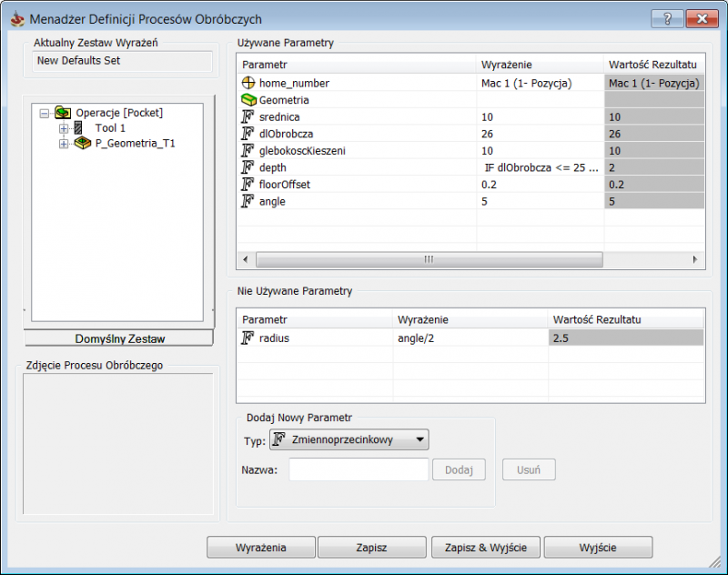
Task: Expand the P_Geometria_T1 tree node
Action: tap(64, 144)
